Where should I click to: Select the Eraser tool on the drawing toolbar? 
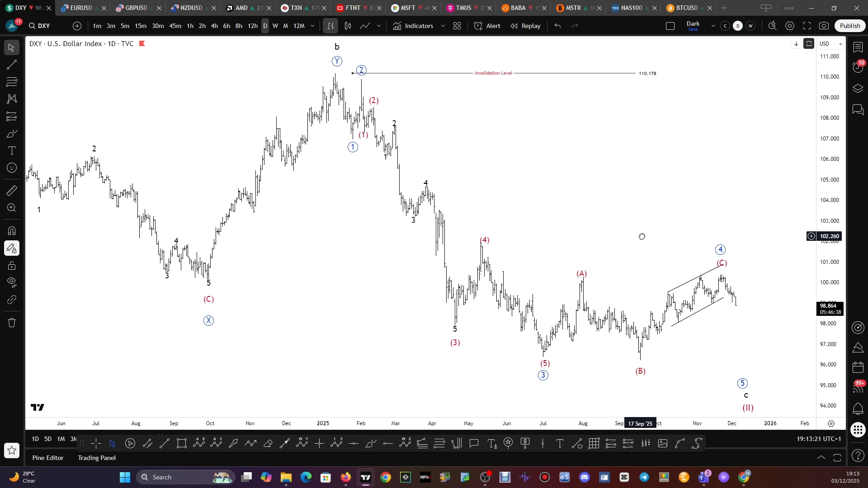point(268,444)
